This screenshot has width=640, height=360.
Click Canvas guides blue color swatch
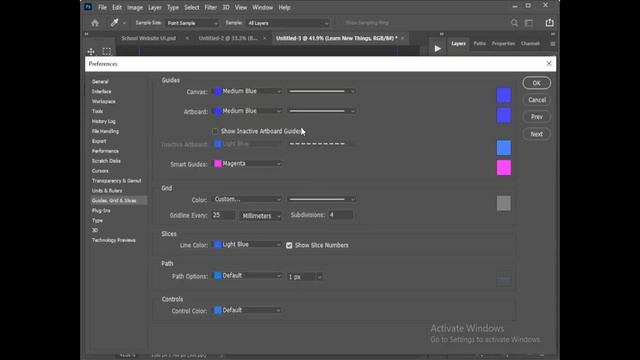click(504, 95)
